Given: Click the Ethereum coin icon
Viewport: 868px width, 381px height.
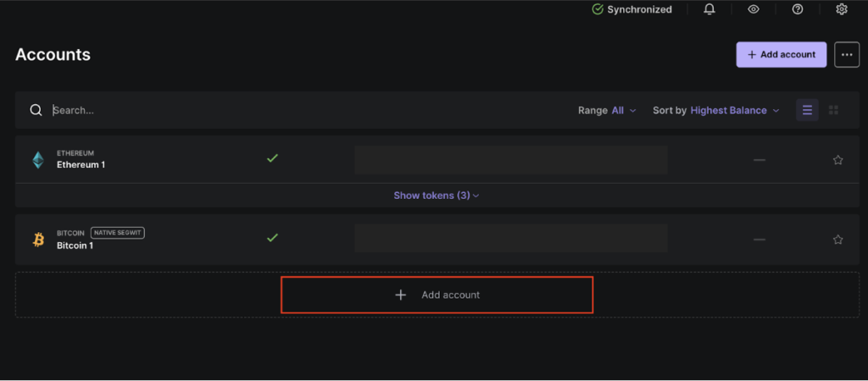Looking at the screenshot, I should [x=38, y=159].
